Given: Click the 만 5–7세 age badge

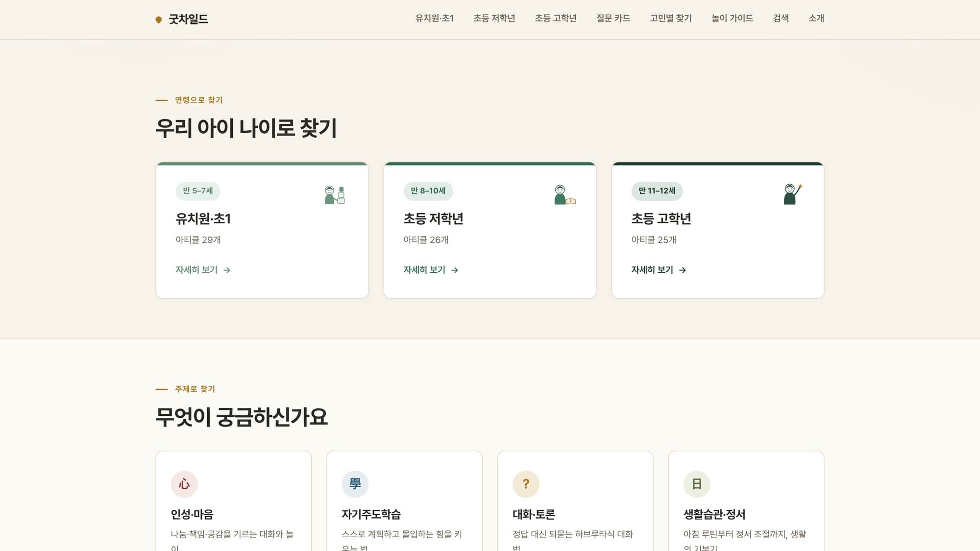Looking at the screenshot, I should [x=198, y=191].
